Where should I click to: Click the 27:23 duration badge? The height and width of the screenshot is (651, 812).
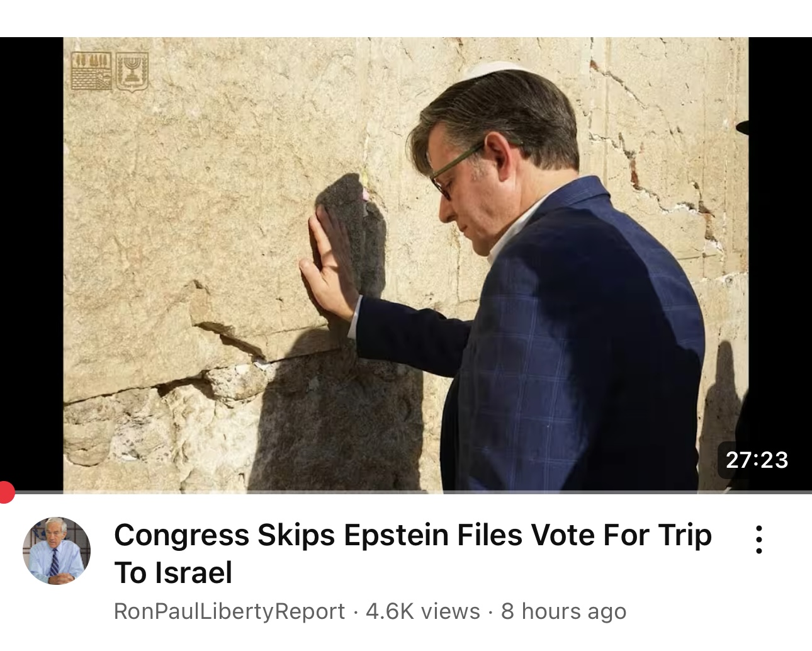[757, 460]
